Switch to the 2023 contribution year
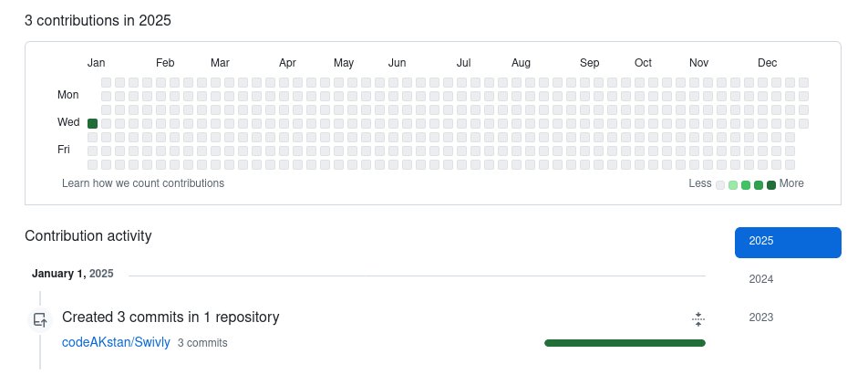The height and width of the screenshot is (385, 868). point(761,317)
